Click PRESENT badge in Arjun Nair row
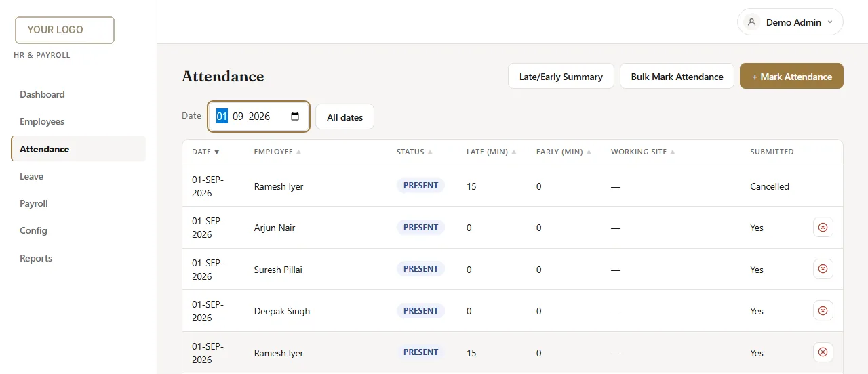 point(420,227)
